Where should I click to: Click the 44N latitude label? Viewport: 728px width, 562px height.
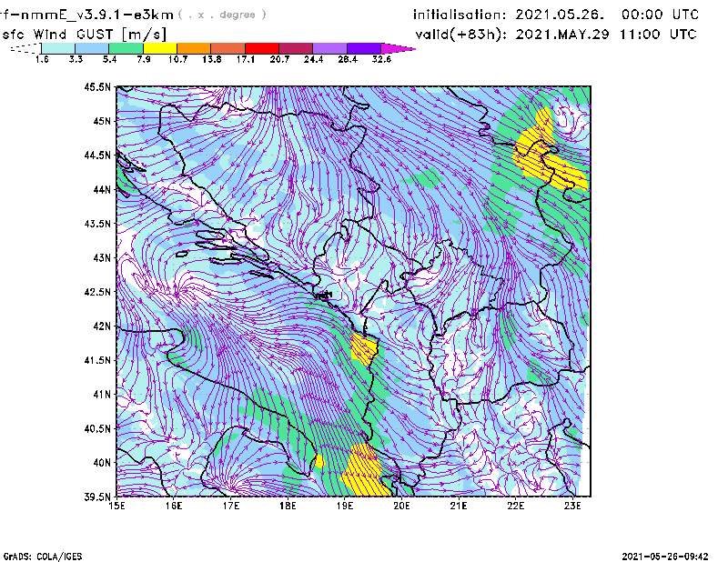coord(102,189)
